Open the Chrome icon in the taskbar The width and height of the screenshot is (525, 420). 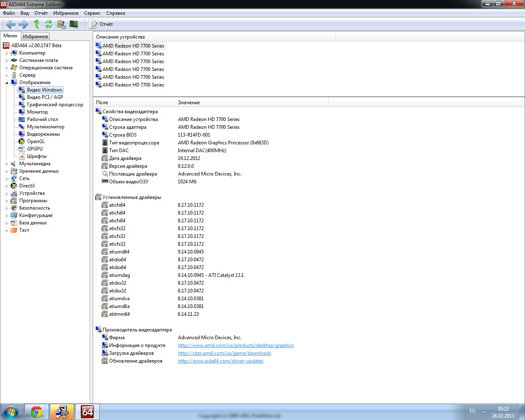tap(37, 412)
